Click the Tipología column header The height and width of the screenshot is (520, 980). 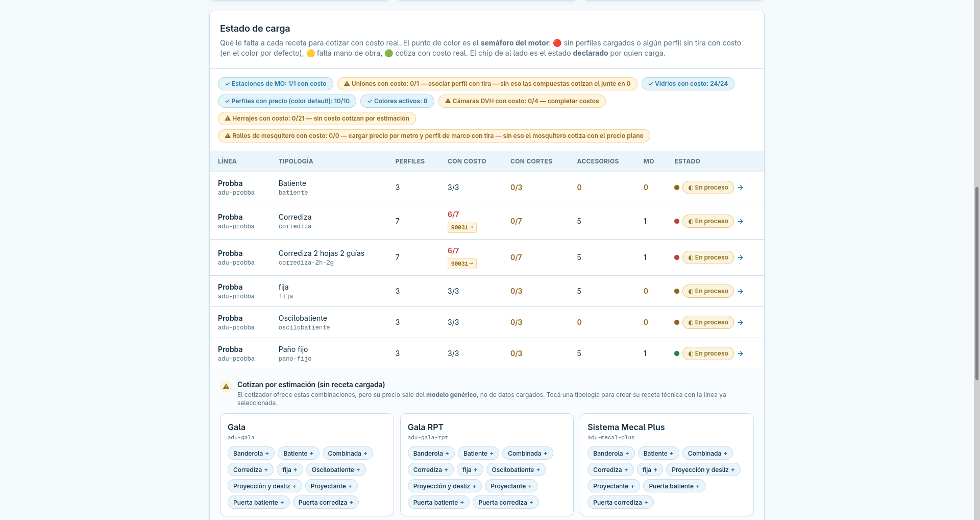pos(296,161)
